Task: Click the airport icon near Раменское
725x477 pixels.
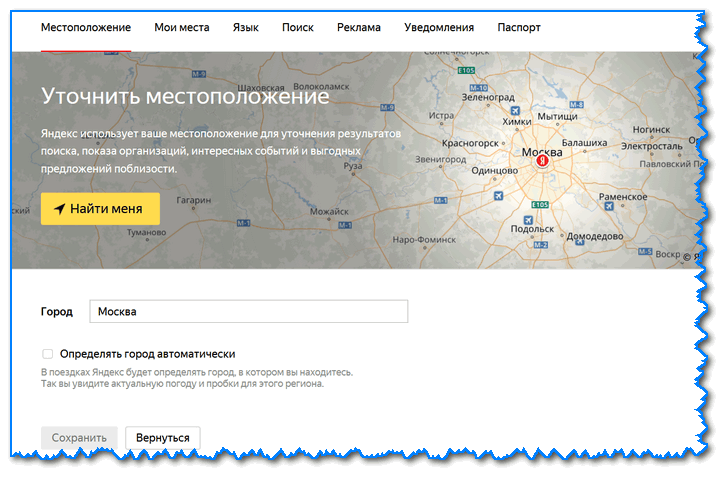Action: [x=609, y=206]
